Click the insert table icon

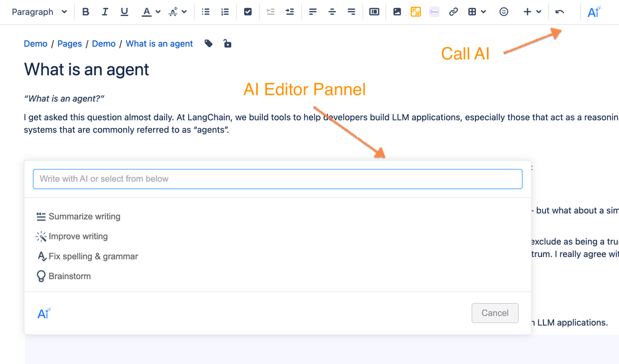tap(472, 12)
